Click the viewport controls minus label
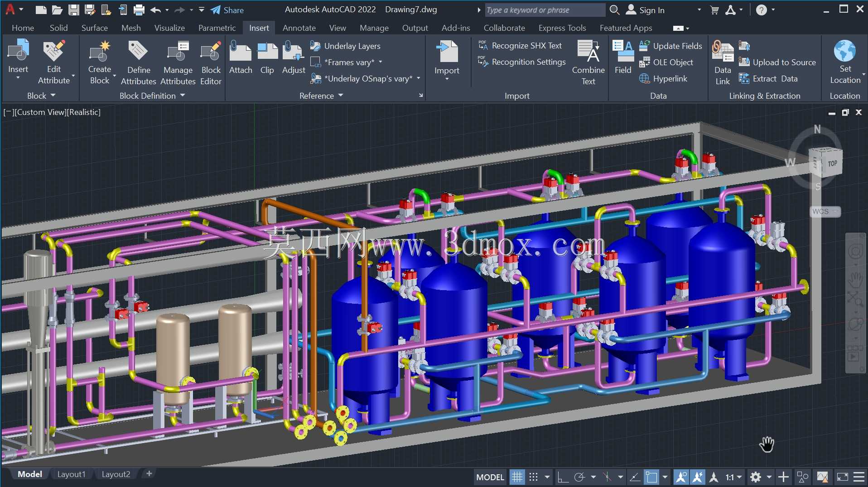 click(8, 112)
